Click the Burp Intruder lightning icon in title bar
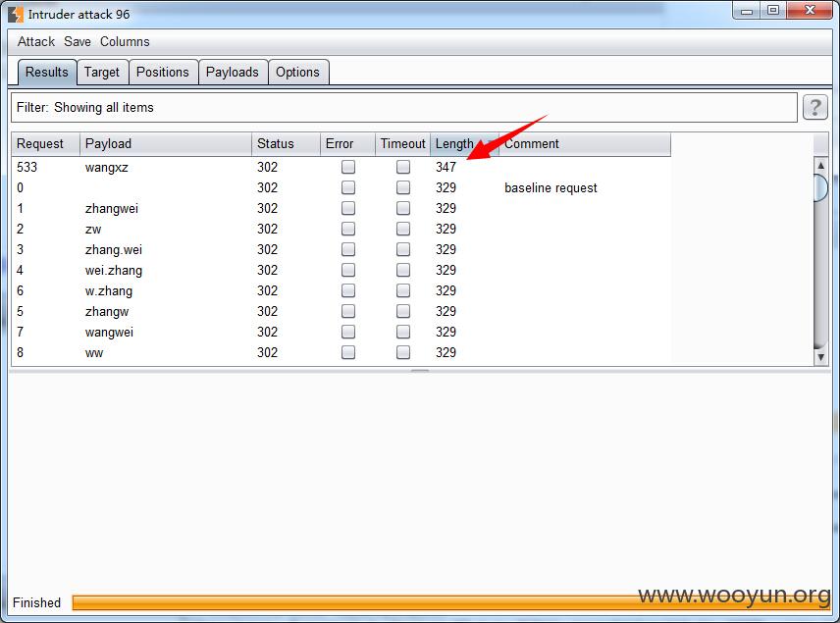840x623 pixels. click(x=16, y=14)
